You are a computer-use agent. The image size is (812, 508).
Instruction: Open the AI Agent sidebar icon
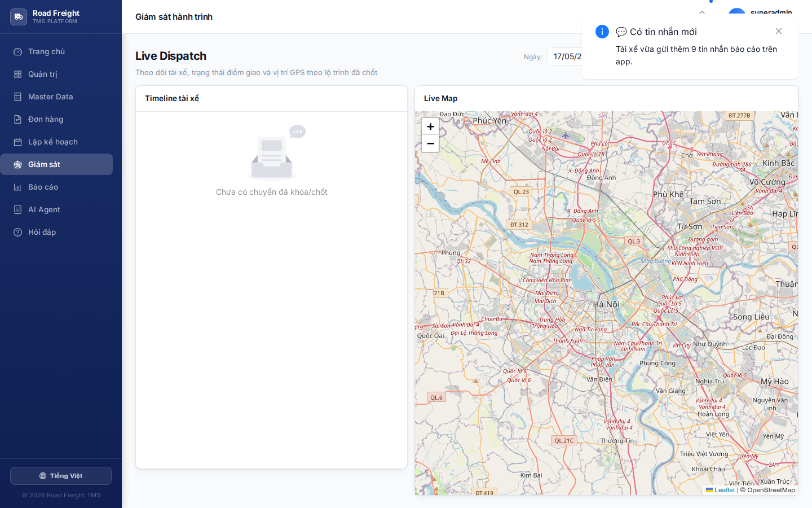(x=18, y=209)
